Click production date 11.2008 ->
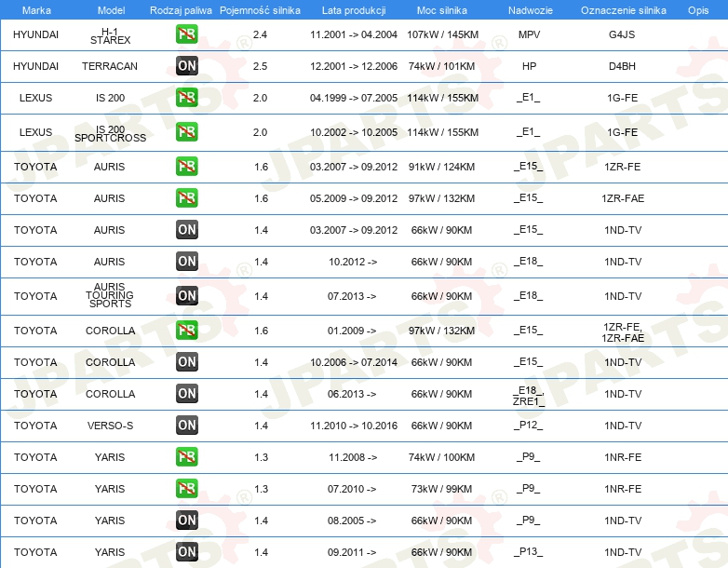The width and height of the screenshot is (728, 568). click(353, 457)
